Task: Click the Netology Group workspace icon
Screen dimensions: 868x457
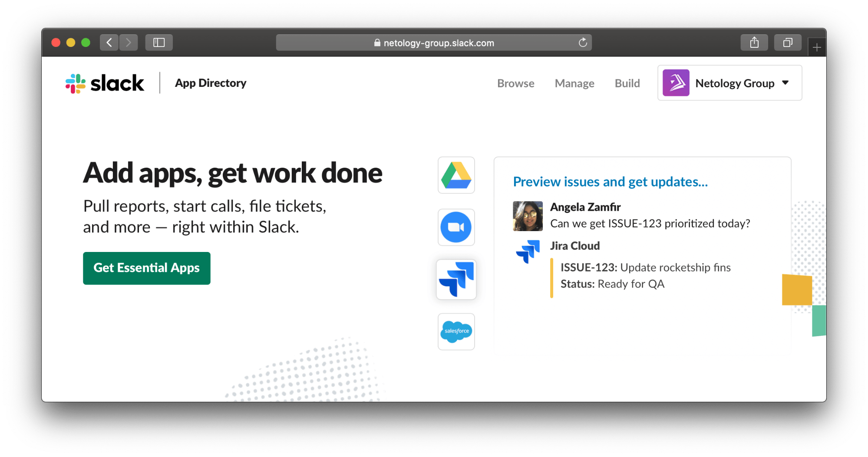Action: coord(676,83)
